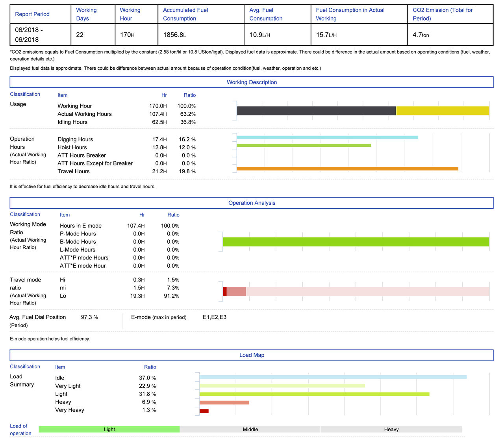Click the red Very Heavy load bar
Image resolution: width=504 pixels, height=439 pixels.
click(x=204, y=411)
